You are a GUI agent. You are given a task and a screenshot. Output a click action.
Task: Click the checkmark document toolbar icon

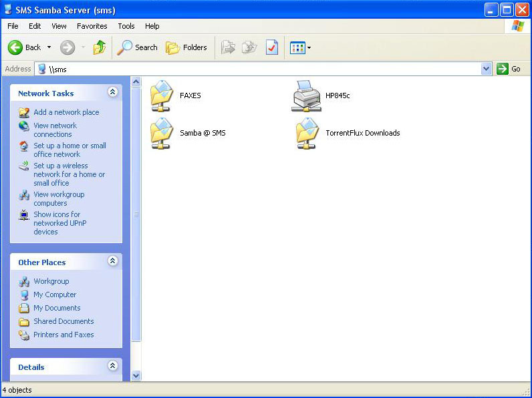[272, 47]
